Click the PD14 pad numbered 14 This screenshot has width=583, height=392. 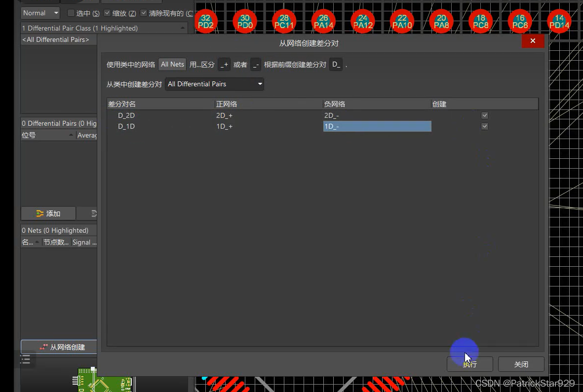(559, 21)
